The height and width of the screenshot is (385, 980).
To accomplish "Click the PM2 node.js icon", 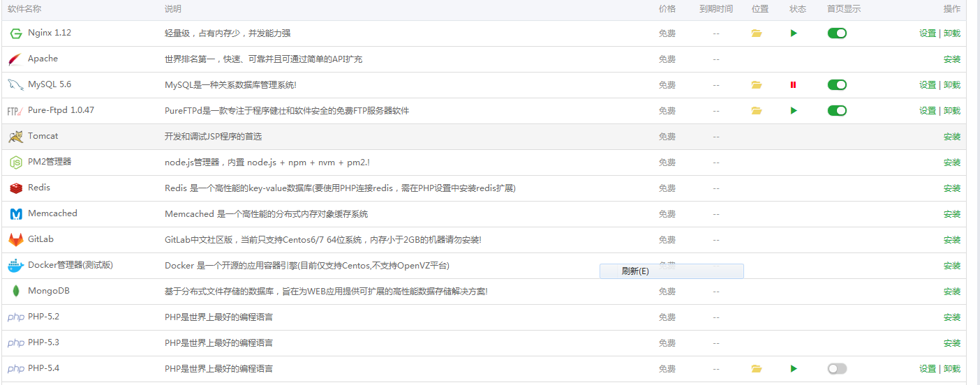I will [15, 163].
